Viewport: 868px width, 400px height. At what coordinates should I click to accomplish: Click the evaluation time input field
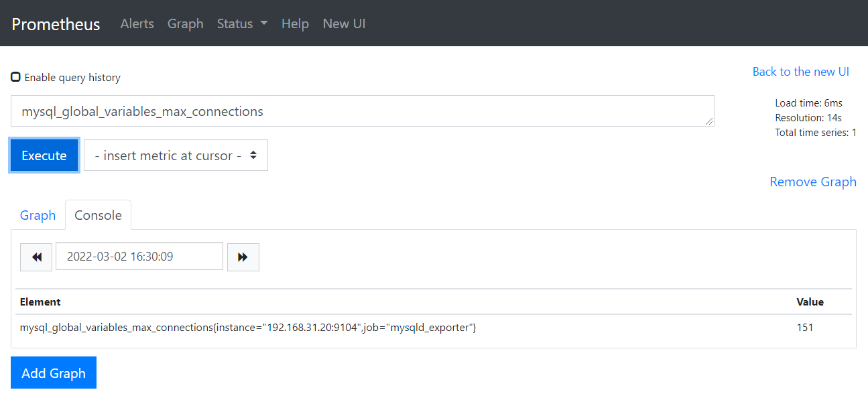(139, 257)
